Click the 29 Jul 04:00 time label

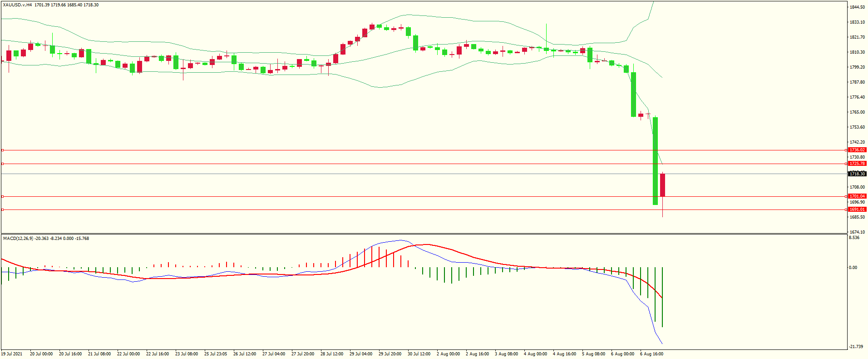click(x=361, y=354)
